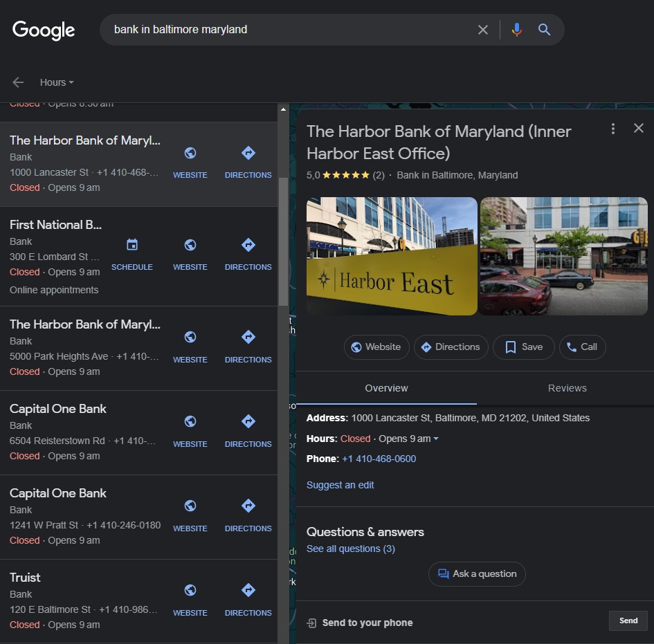Click the blue search magnifier icon
This screenshot has height=644, width=654.
coord(545,30)
